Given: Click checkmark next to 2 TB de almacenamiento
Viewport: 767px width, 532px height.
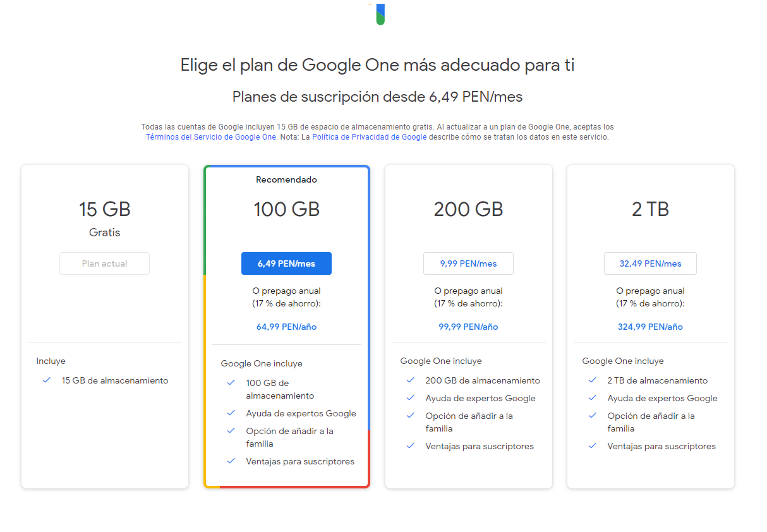Looking at the screenshot, I should coord(592,380).
